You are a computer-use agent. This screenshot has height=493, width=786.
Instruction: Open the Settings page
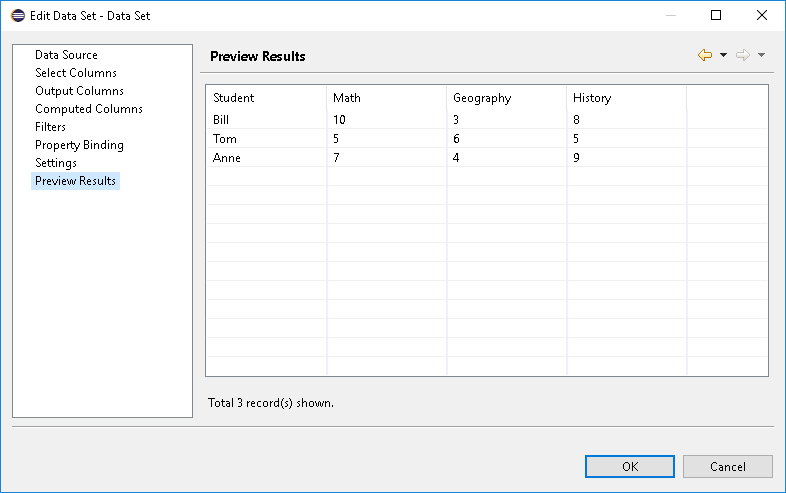tap(56, 163)
